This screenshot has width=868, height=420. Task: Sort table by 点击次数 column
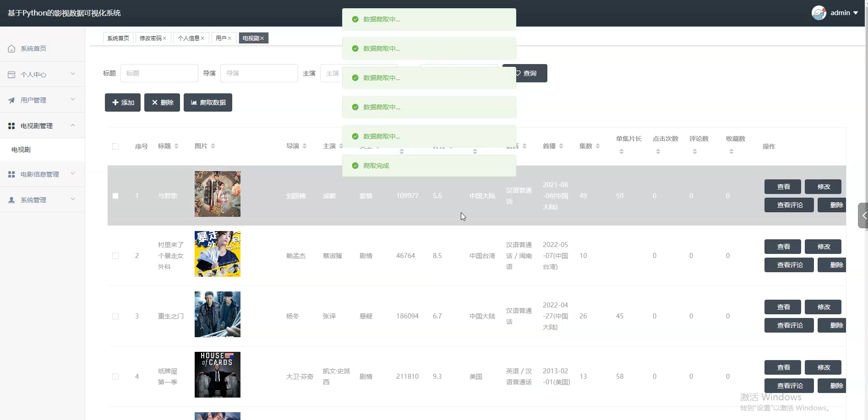point(658,151)
